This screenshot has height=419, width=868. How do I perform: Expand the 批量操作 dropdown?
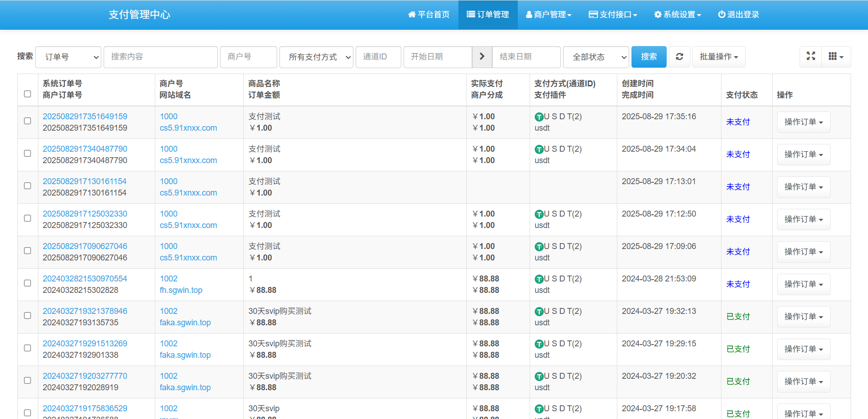click(719, 57)
